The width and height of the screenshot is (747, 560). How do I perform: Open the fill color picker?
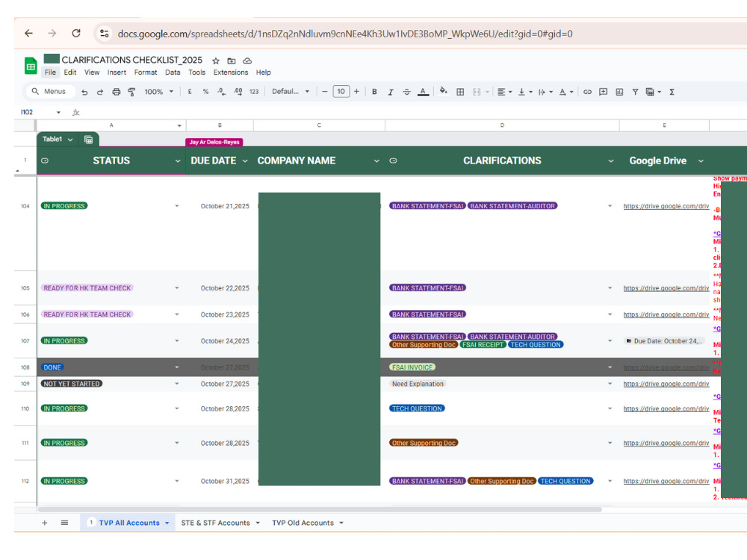(443, 90)
